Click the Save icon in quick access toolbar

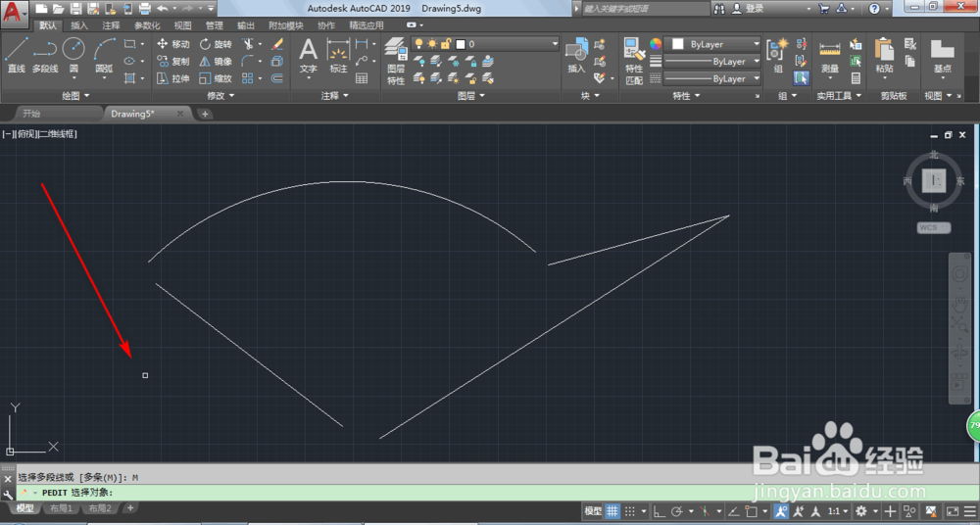click(x=75, y=9)
